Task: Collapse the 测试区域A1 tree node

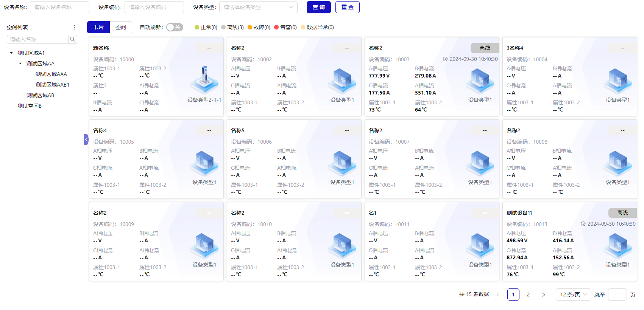Action: (11, 53)
